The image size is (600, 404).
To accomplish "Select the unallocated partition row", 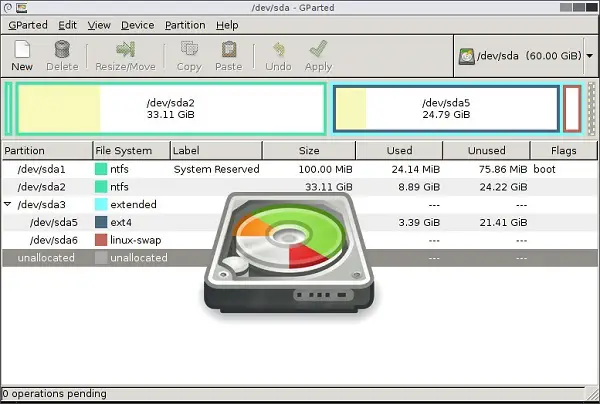I will (300, 257).
